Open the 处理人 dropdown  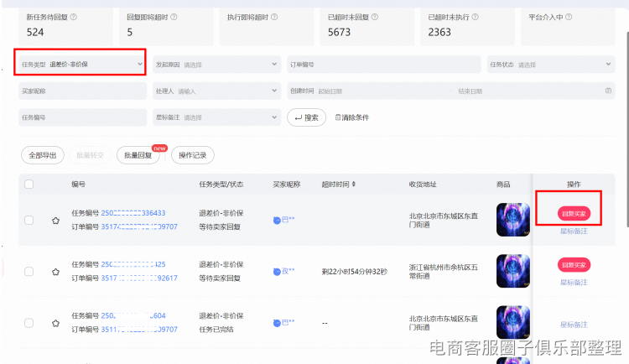tap(216, 91)
